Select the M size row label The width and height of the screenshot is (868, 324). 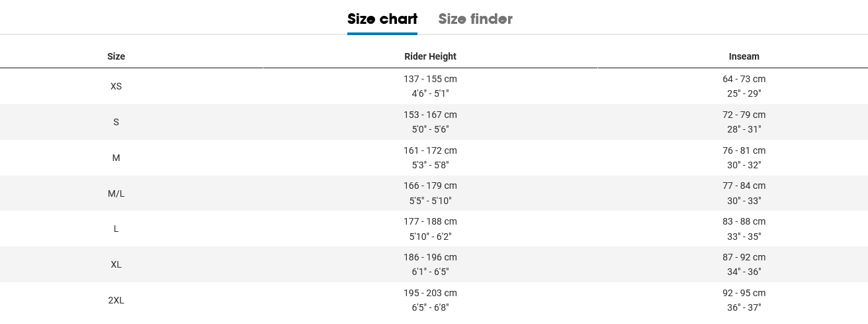[x=116, y=158]
